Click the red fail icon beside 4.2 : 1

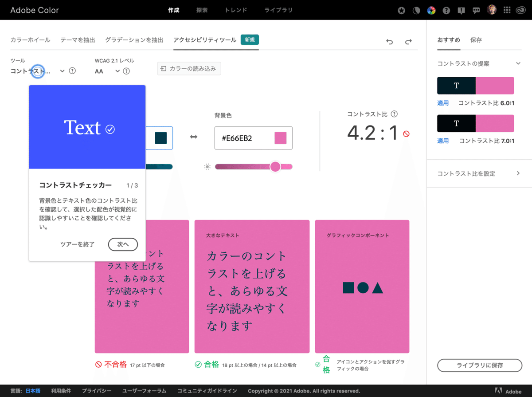pos(406,134)
